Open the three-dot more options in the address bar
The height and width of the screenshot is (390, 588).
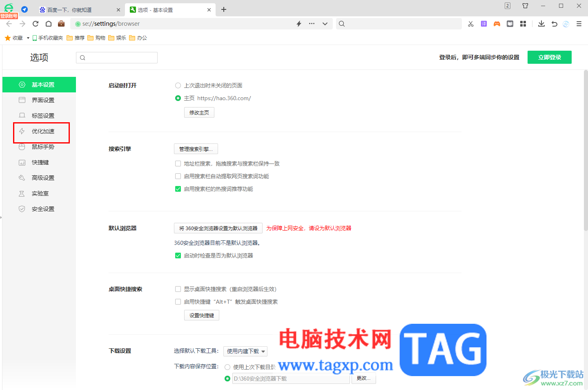click(312, 24)
